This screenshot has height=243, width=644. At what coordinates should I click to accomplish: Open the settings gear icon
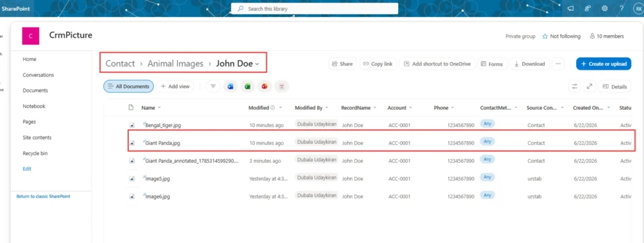point(604,8)
